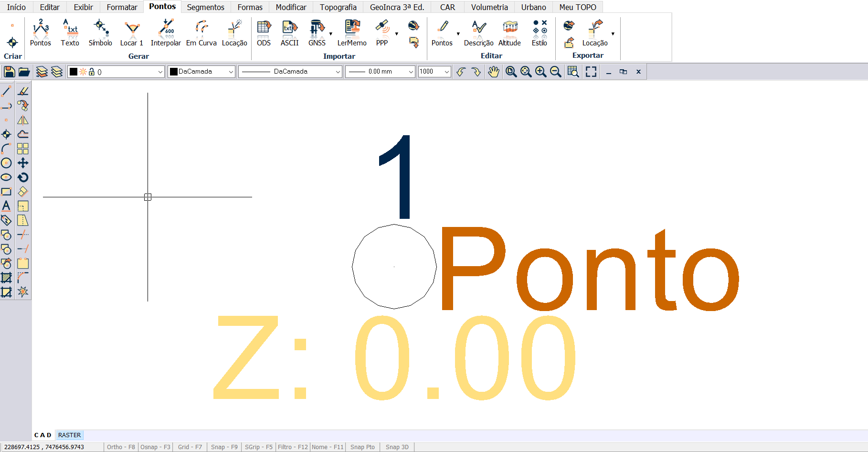Switch to the RASTER view tab
Viewport: 868px width, 452px height.
pos(69,435)
